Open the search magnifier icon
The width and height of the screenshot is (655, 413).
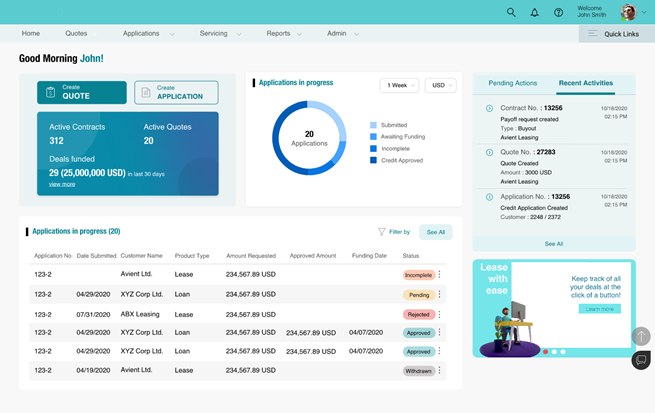[511, 12]
